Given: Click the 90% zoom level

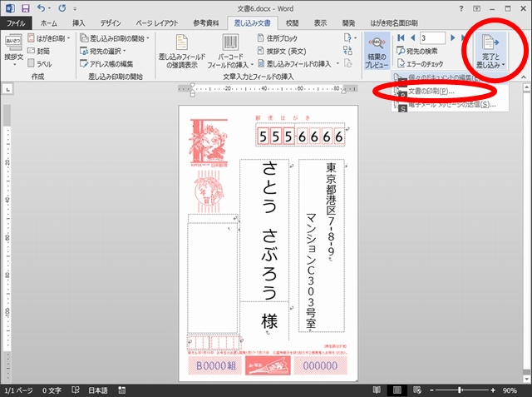Looking at the screenshot, I should [510, 390].
